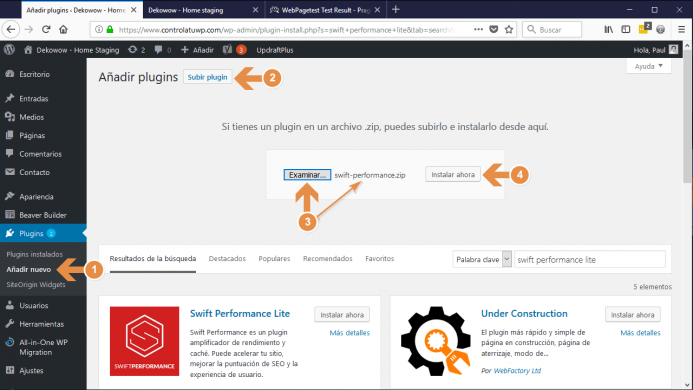
Task: Click the browser Back arrow
Action: [x=11, y=30]
